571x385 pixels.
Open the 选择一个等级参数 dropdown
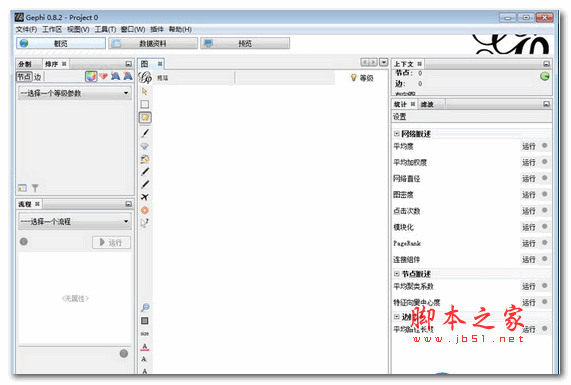tap(75, 93)
